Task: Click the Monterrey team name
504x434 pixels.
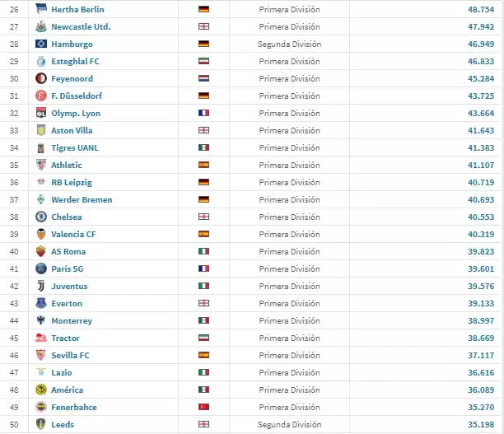Action: tap(72, 320)
